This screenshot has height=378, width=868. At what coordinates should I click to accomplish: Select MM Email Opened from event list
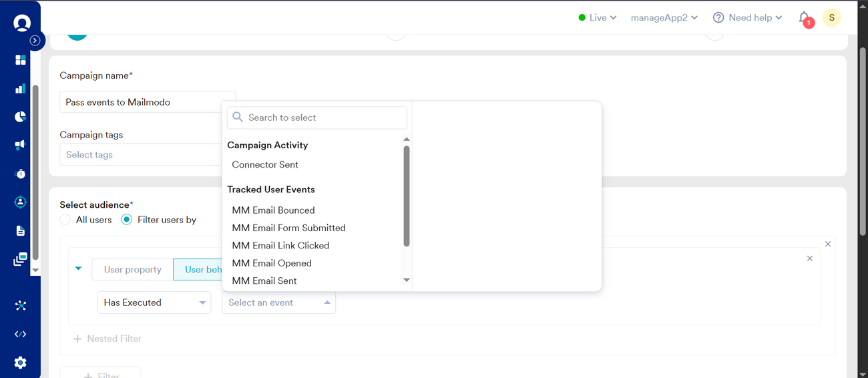[272, 263]
